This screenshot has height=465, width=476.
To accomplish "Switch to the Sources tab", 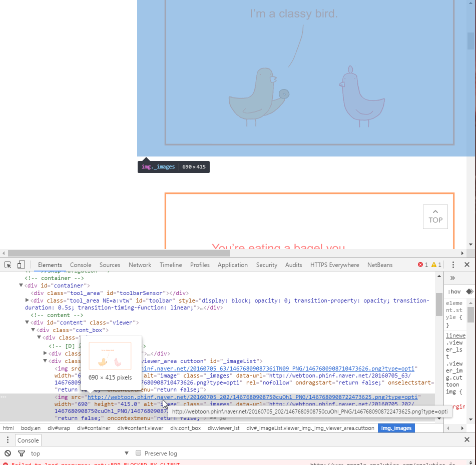I will [110, 265].
